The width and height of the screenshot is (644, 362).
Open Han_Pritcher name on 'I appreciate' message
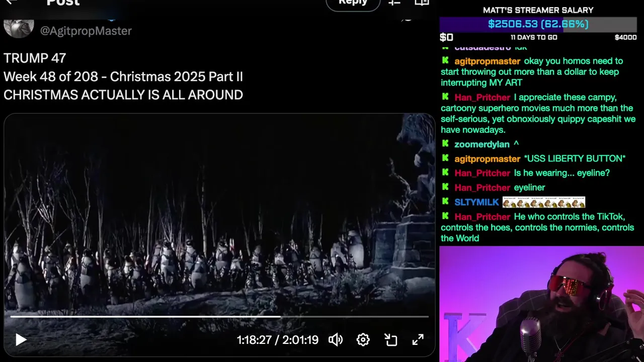pos(482,98)
